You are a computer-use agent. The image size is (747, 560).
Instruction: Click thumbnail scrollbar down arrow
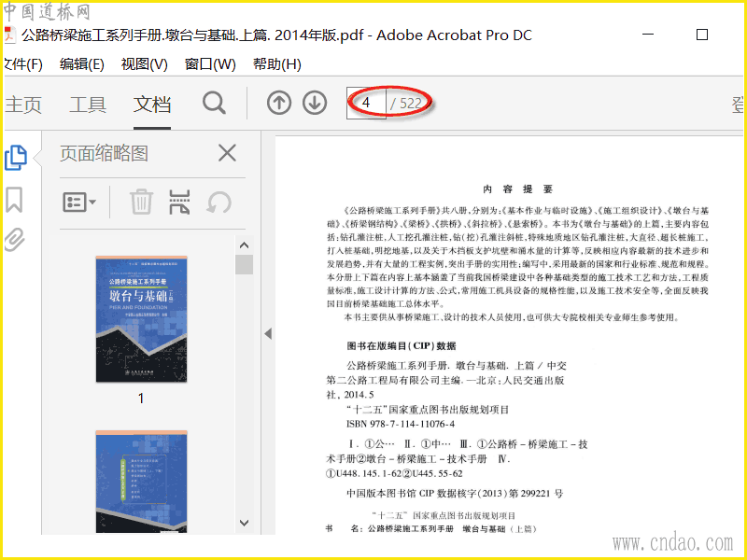pos(245,523)
